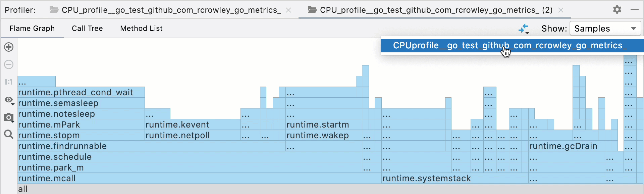Open the Show dropdown set to Samples
This screenshot has width=644, height=194.
605,29
